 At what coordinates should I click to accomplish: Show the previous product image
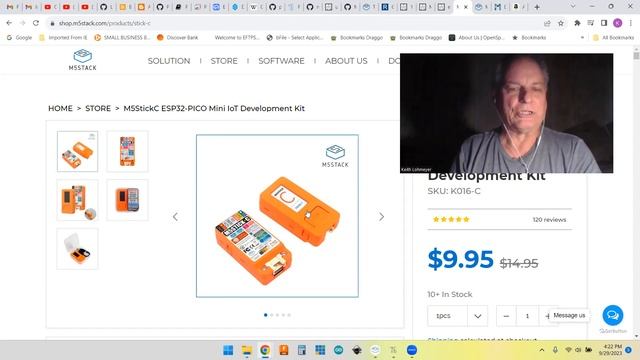point(175,217)
